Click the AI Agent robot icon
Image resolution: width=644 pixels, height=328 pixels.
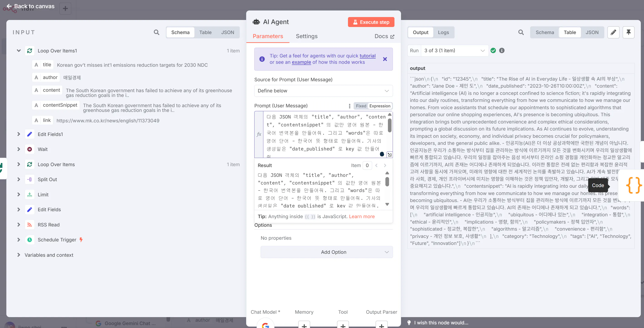coord(256,22)
